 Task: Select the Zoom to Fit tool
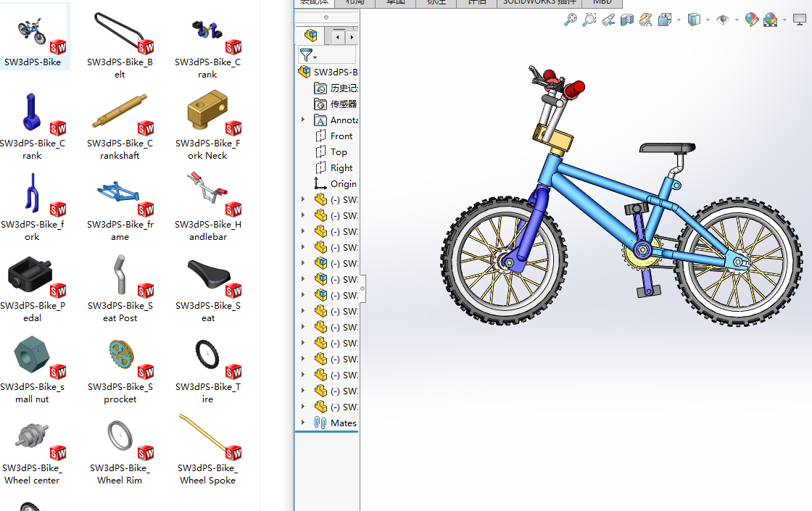pos(571,20)
